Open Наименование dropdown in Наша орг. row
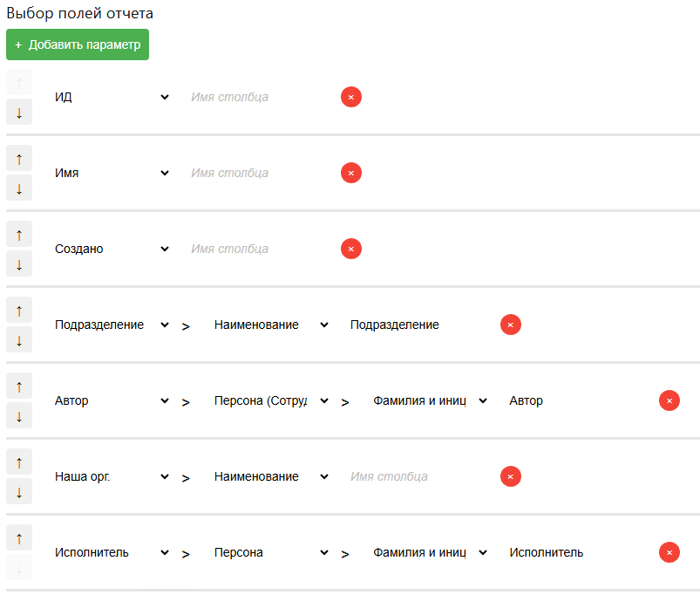The width and height of the screenshot is (700, 595). (271, 476)
